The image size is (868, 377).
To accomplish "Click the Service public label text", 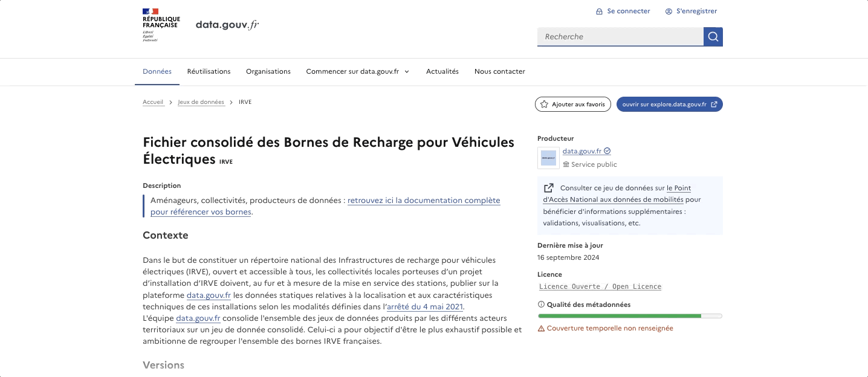I will (594, 164).
